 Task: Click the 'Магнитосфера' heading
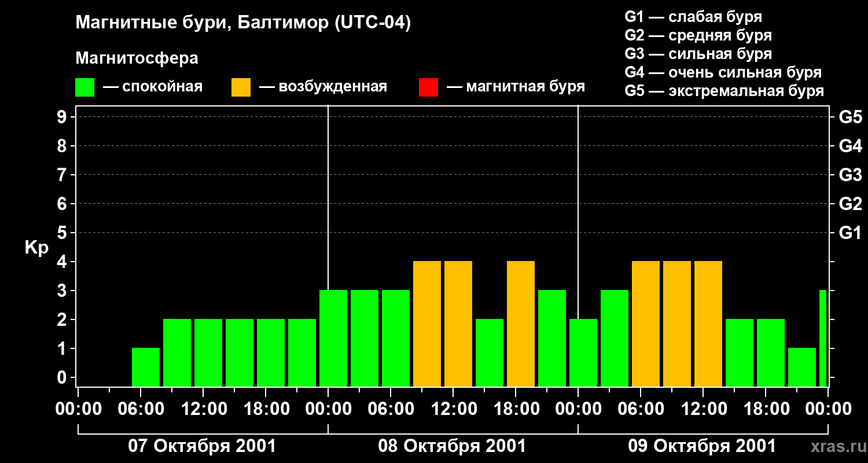pyautogui.click(x=137, y=58)
